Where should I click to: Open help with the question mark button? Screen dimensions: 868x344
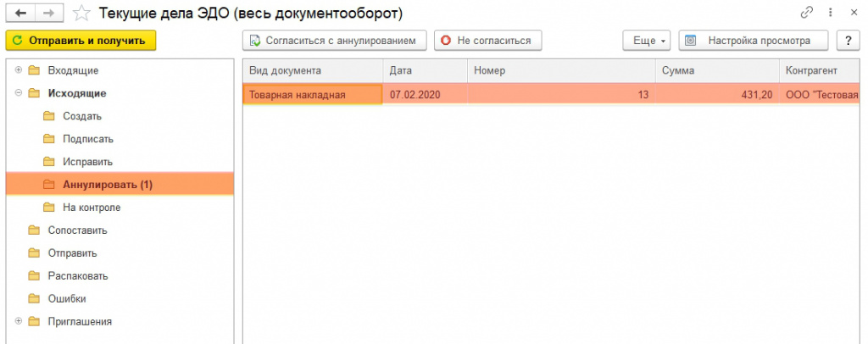point(848,41)
